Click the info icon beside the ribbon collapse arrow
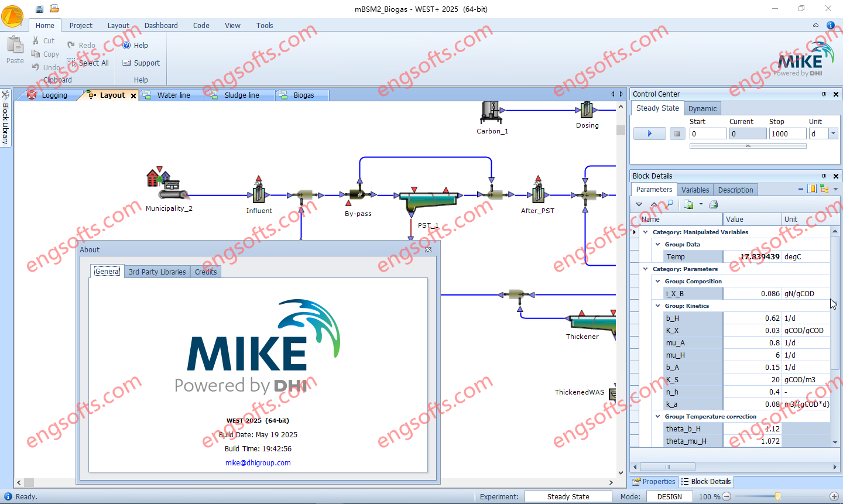843x504 pixels. 830,25
